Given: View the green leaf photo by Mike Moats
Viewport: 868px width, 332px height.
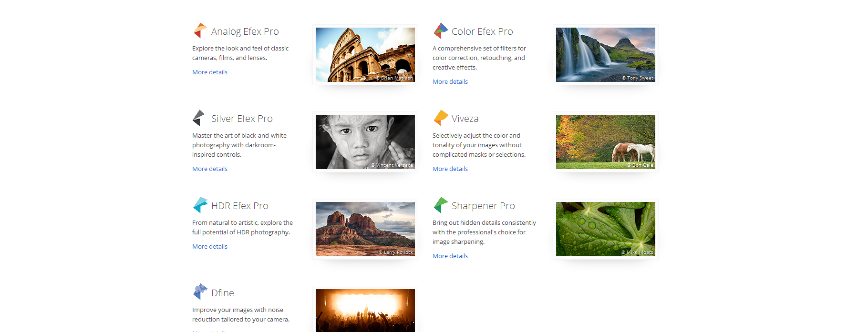Looking at the screenshot, I should (x=606, y=229).
